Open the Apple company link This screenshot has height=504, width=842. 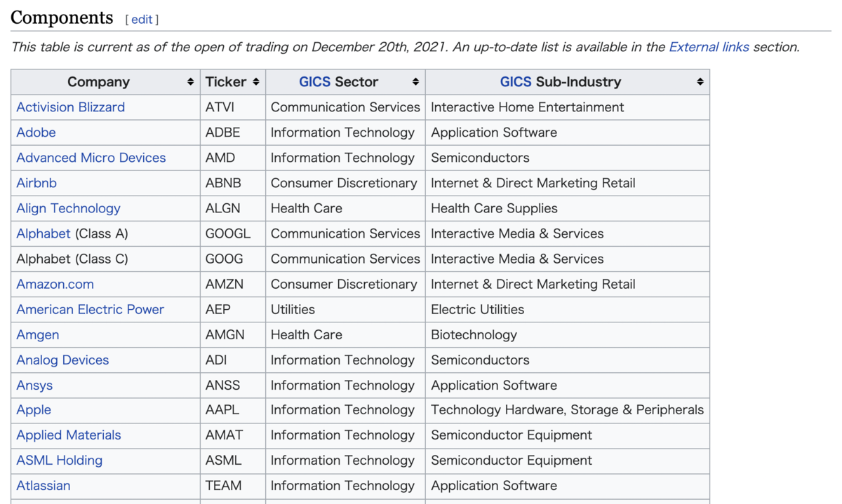pos(34,410)
